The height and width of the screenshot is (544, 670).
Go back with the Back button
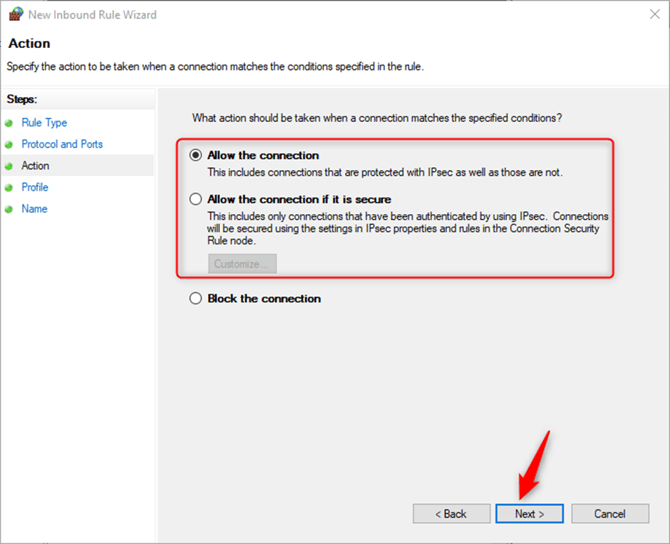tap(451, 514)
